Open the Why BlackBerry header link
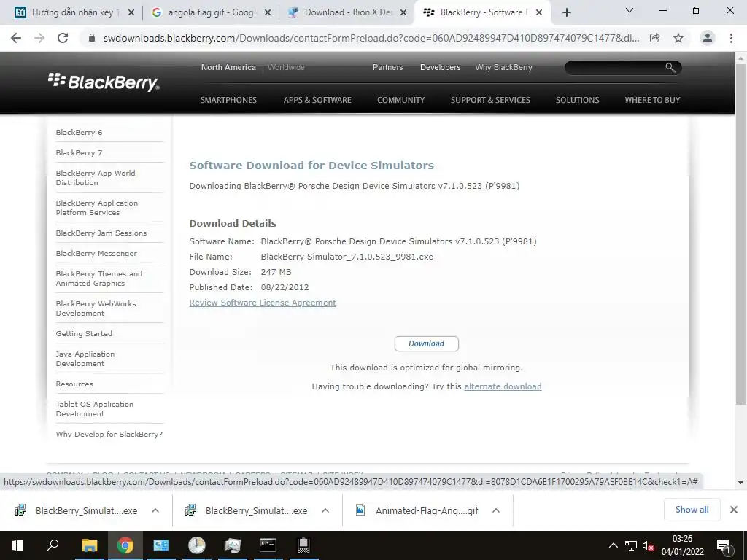Image resolution: width=747 pixels, height=560 pixels. coord(503,68)
